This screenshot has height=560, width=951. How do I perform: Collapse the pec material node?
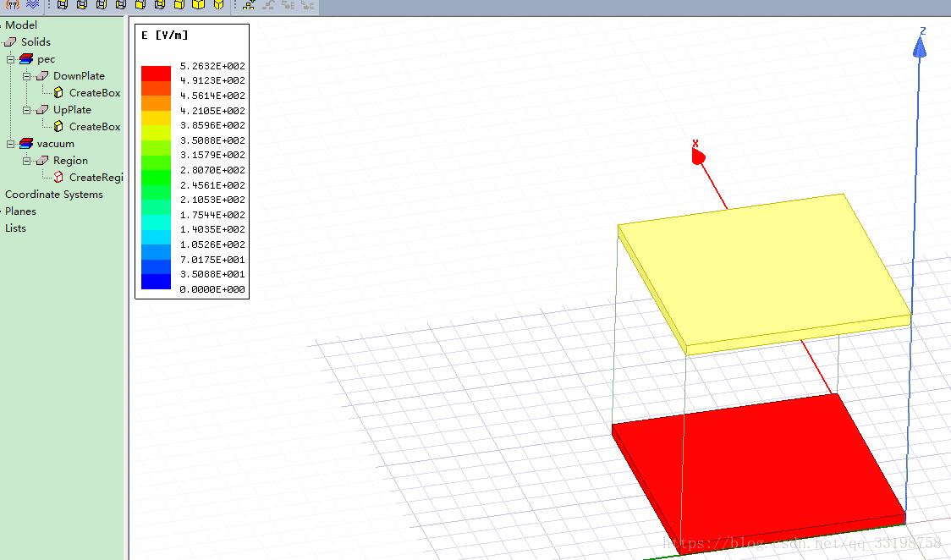(10, 59)
